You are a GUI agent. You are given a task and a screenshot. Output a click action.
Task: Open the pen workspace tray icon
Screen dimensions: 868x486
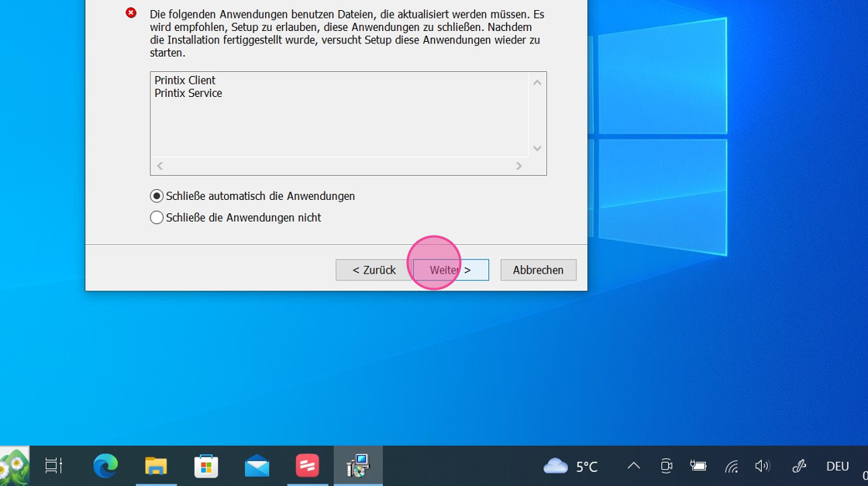[x=799, y=466]
